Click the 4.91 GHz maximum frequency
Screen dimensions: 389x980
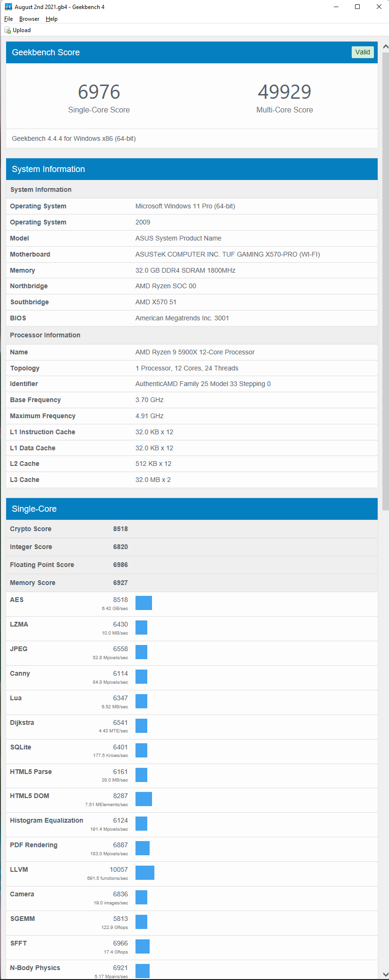click(150, 416)
